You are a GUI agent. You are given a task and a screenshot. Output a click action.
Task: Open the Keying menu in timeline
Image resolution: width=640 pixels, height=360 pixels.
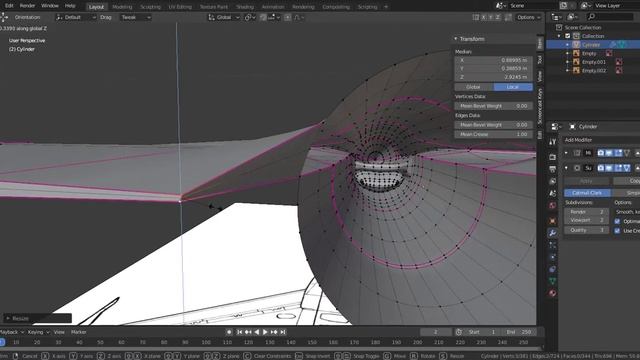(x=38, y=332)
